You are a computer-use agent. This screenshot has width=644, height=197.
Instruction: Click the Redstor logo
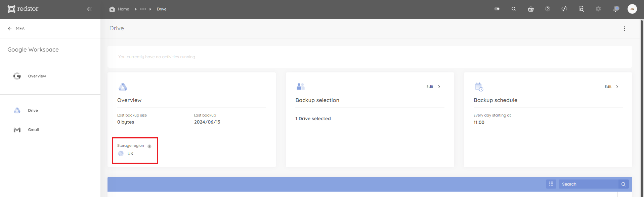(x=23, y=9)
